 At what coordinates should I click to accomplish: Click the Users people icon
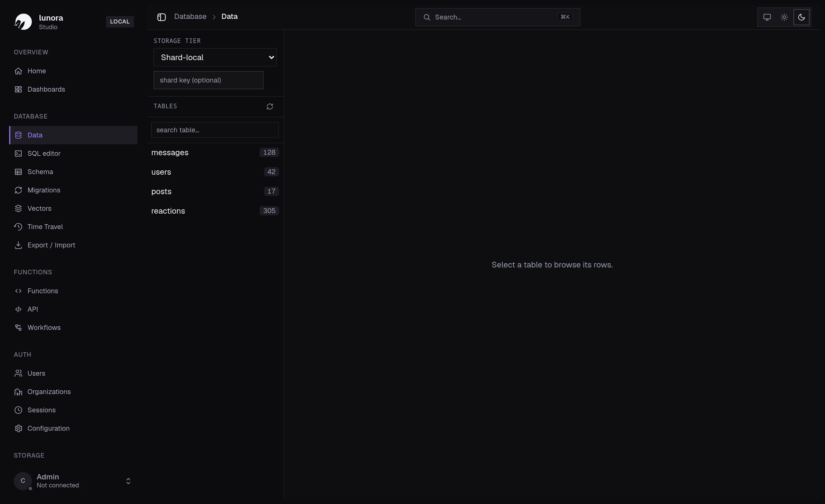18,373
